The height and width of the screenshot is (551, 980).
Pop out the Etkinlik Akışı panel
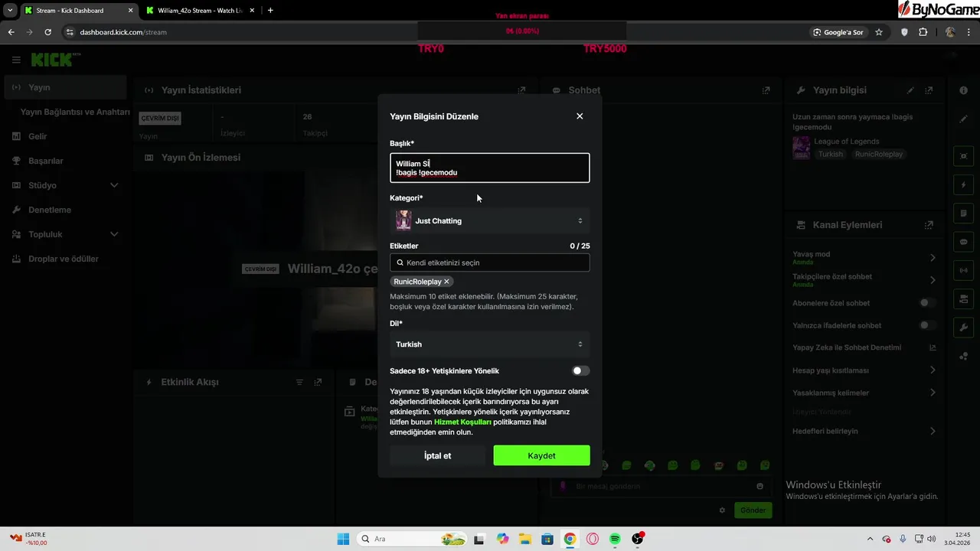click(318, 382)
